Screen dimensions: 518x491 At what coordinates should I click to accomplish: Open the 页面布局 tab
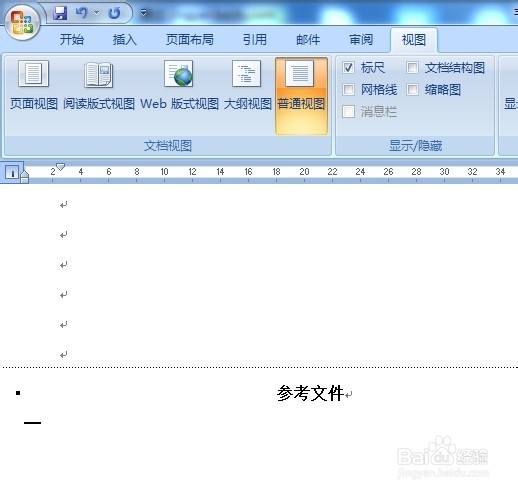coord(190,40)
